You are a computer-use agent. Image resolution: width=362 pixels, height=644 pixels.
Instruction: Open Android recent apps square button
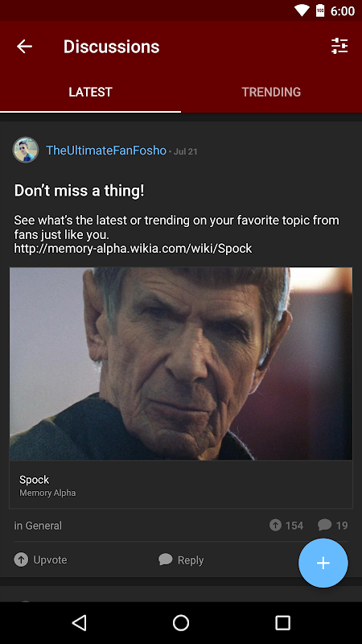click(x=282, y=622)
